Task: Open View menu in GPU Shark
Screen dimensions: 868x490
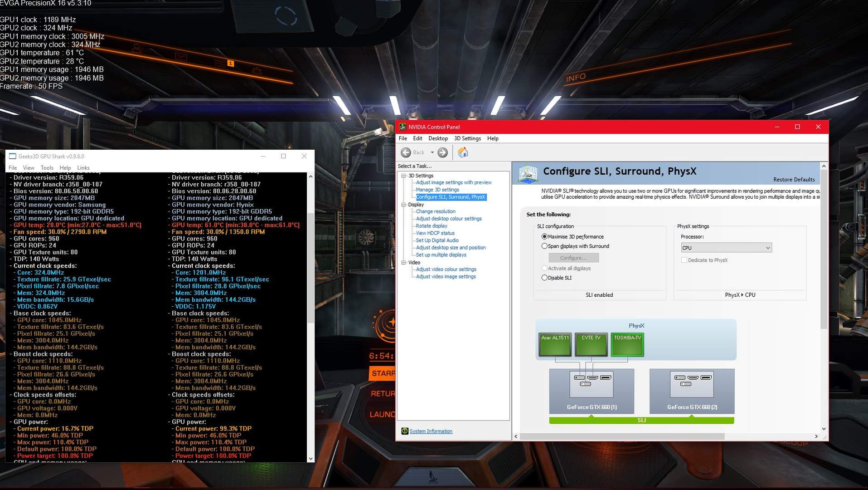Action: point(29,168)
